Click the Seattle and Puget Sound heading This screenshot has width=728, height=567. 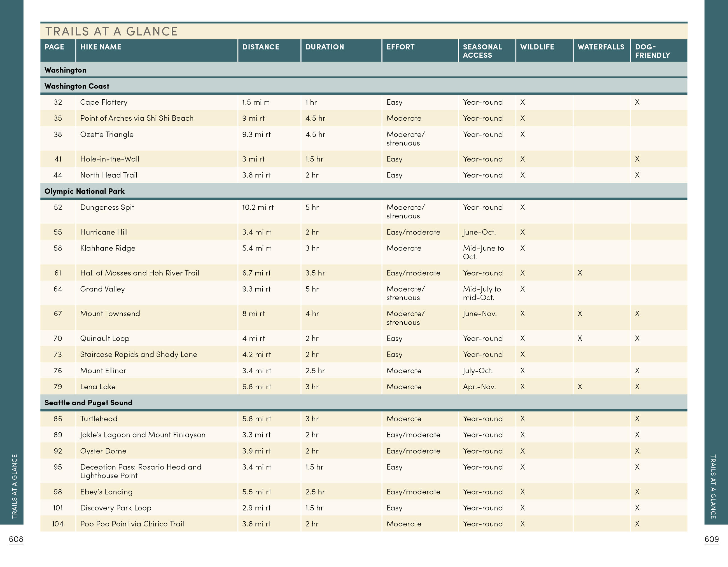pos(88,402)
